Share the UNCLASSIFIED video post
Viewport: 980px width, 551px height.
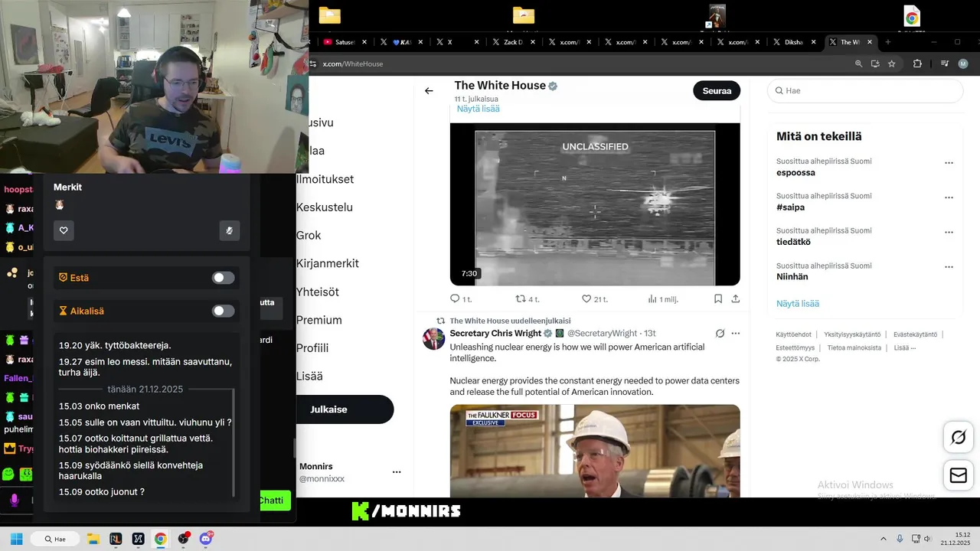(x=735, y=298)
